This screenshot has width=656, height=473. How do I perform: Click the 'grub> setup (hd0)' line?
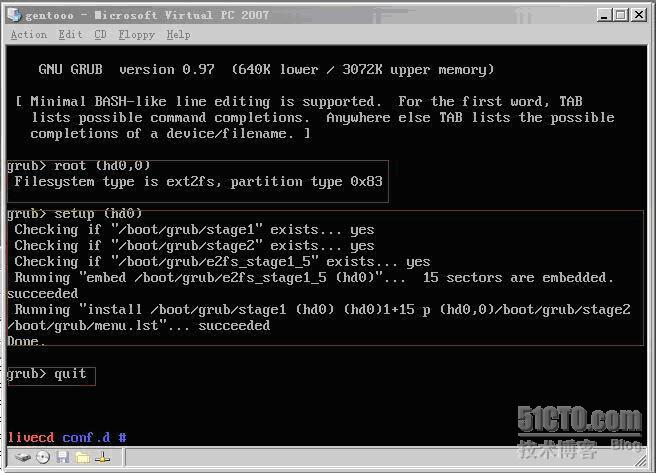[x=75, y=214]
